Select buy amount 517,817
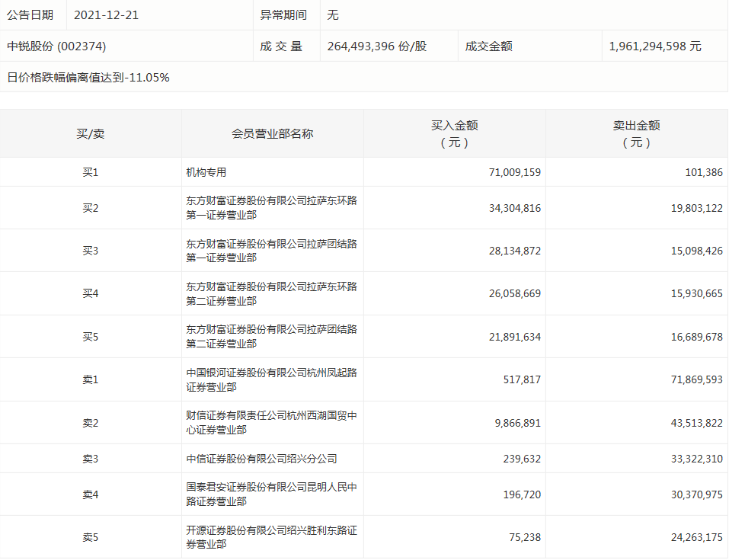Image resolution: width=729 pixels, height=560 pixels. pos(522,379)
